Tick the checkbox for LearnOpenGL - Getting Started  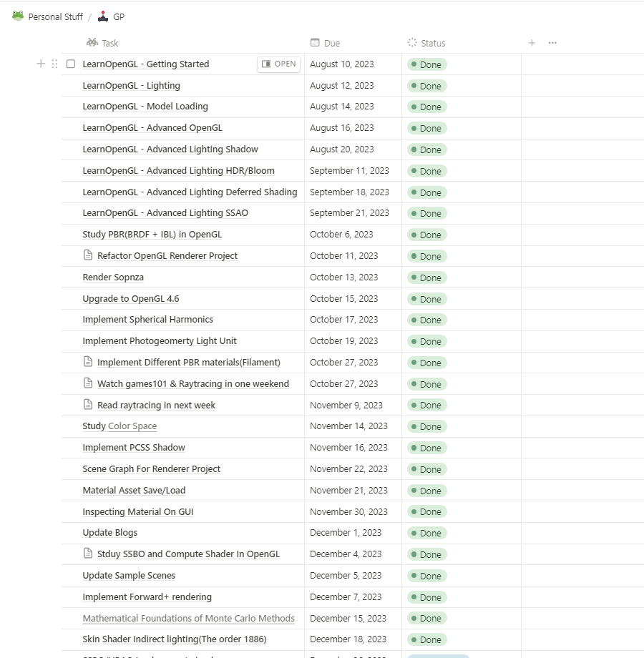point(71,64)
